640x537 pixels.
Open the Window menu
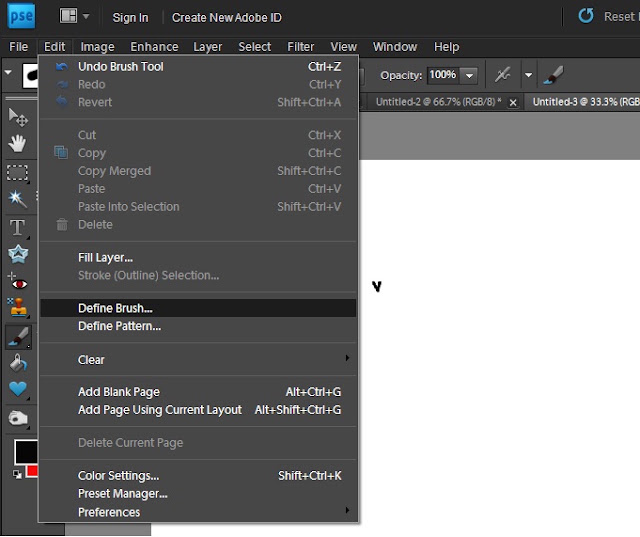395,47
